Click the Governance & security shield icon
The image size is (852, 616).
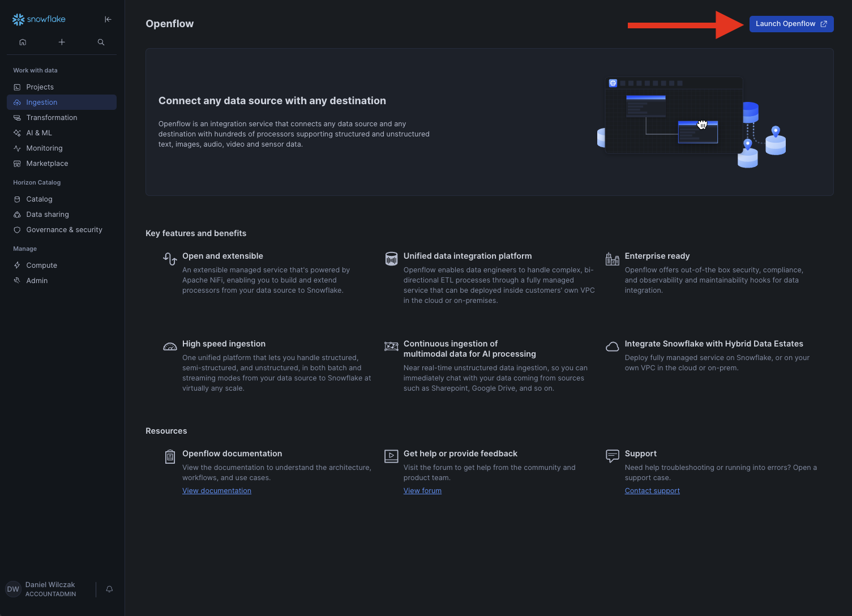tap(17, 230)
